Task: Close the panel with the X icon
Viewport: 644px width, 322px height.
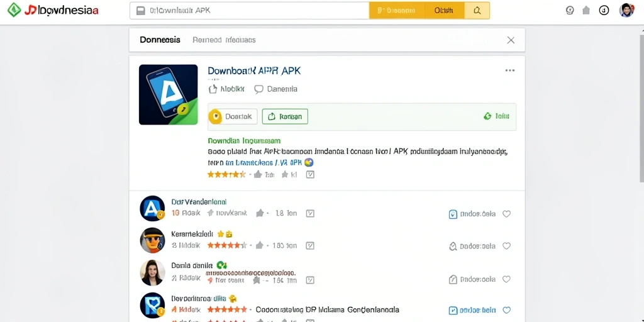Action: (511, 40)
